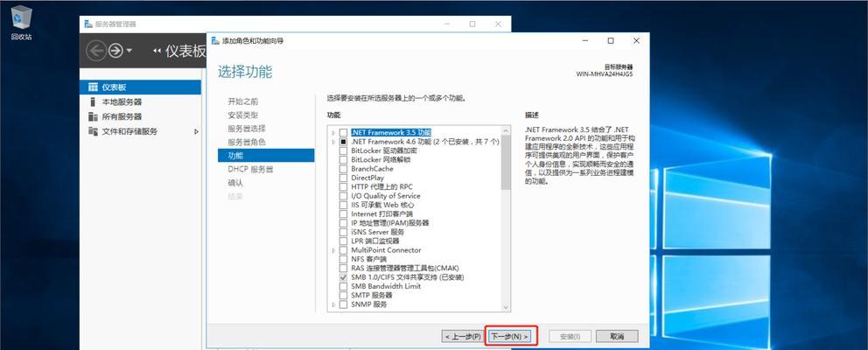This screenshot has height=350, width=868.
Task: Check IP 地址管理(IPAM)服务器 checkbox
Action: pyautogui.click(x=344, y=223)
